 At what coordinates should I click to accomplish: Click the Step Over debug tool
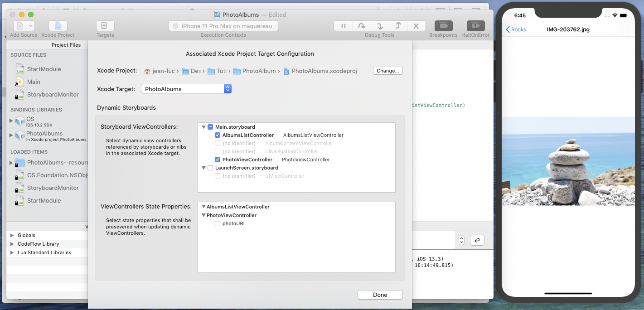pos(362,26)
